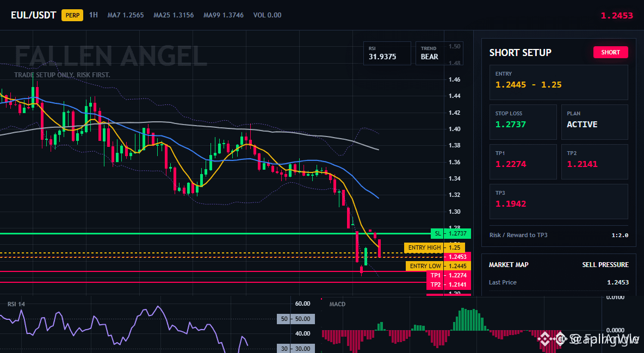This screenshot has height=353, width=644.
Task: Click the Risk / Reward to TP3 label
Action: [518, 235]
